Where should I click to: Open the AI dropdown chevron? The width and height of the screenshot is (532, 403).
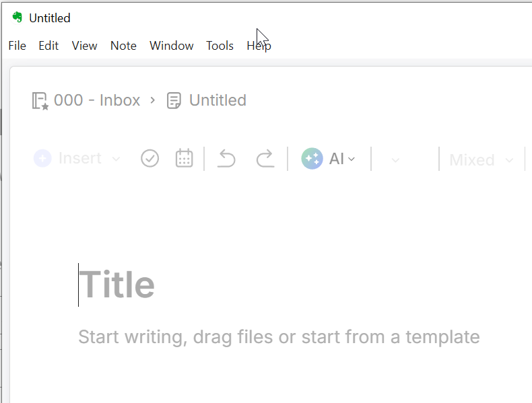352,159
